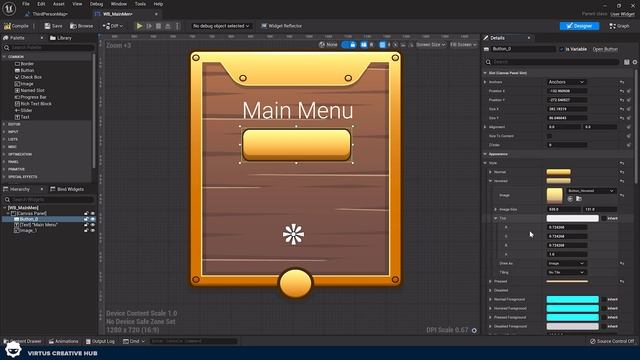
Task: Open the Asset menu
Action: point(59,4)
